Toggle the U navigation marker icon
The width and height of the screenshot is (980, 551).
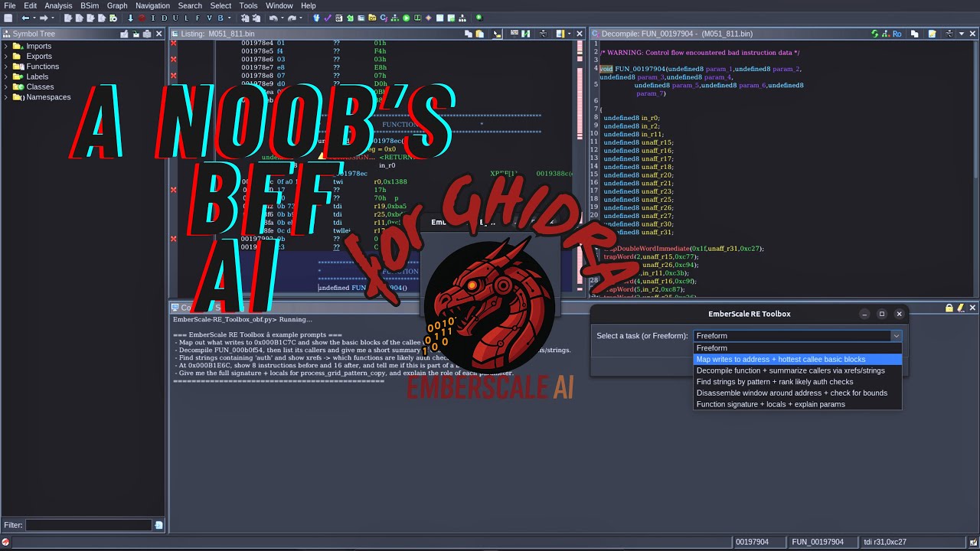175,18
